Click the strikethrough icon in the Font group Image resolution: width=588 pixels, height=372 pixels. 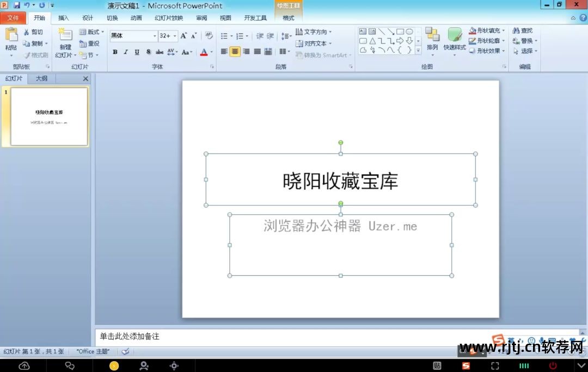pyautogui.click(x=148, y=52)
